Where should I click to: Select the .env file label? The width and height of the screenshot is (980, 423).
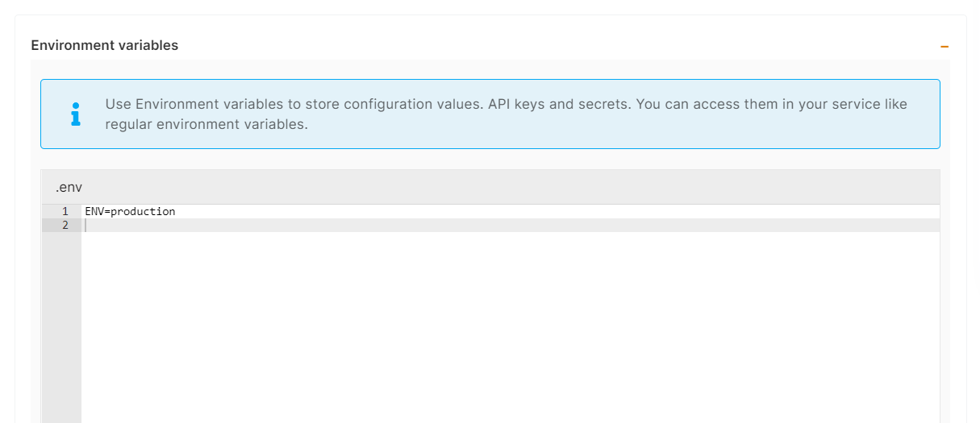tap(69, 188)
